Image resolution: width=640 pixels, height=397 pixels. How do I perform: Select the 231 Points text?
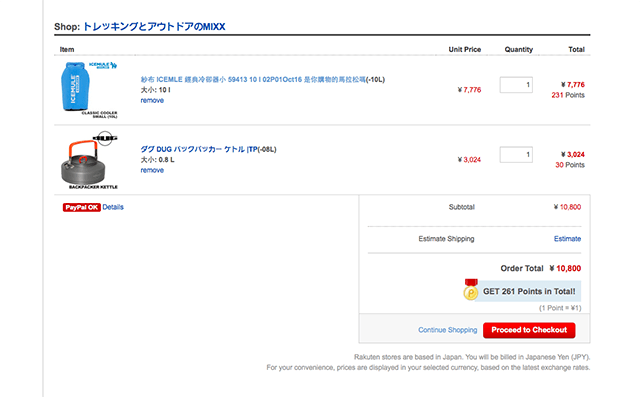568,95
